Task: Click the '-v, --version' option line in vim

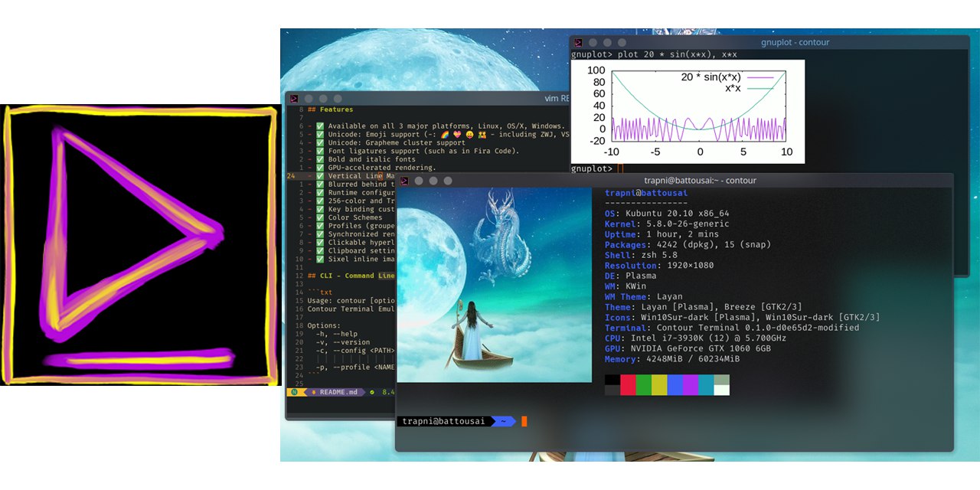Action: pos(343,342)
